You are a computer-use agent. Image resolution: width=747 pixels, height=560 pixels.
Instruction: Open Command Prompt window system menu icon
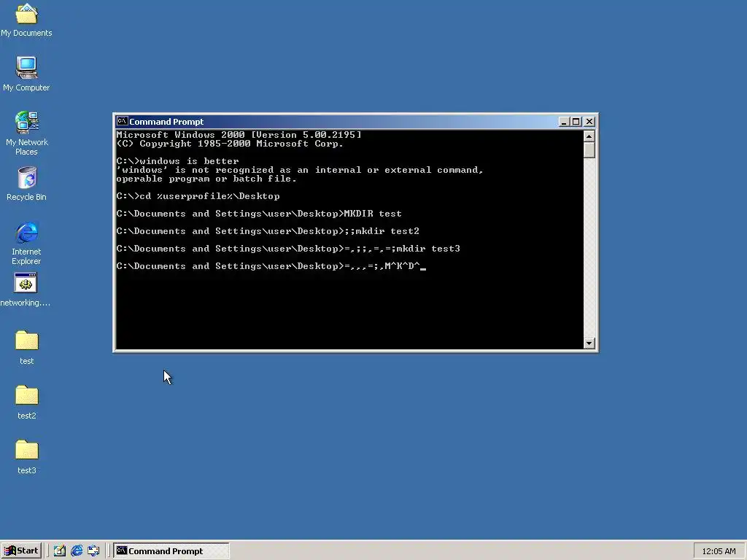(122, 122)
